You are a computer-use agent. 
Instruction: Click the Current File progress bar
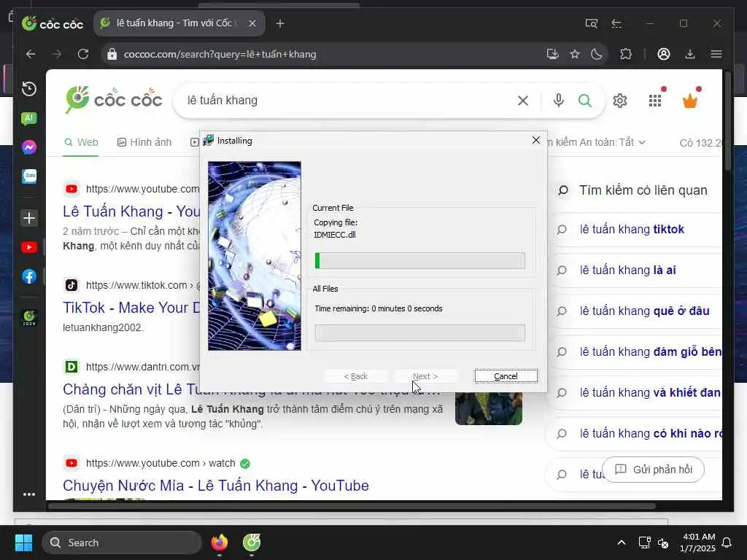point(419,260)
